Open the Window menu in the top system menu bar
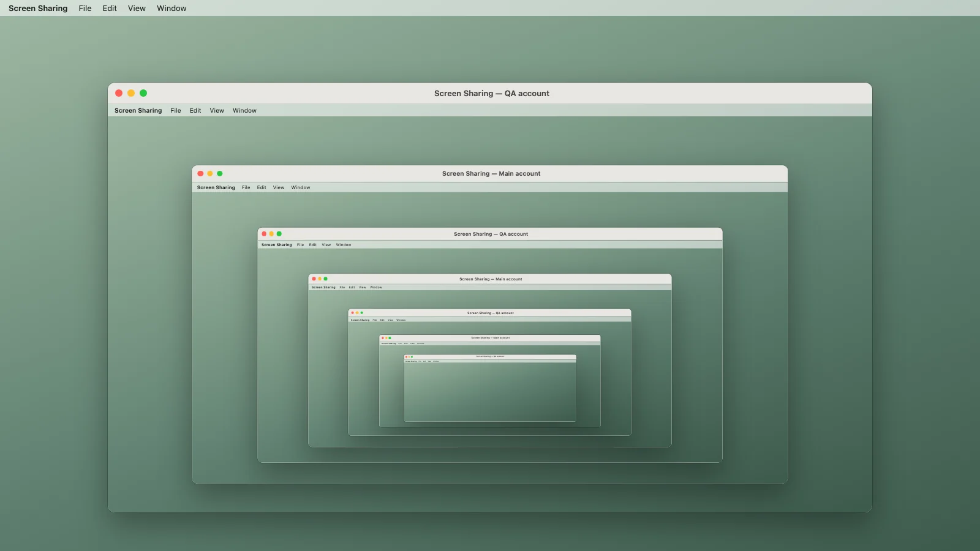This screenshot has height=551, width=980. [171, 8]
